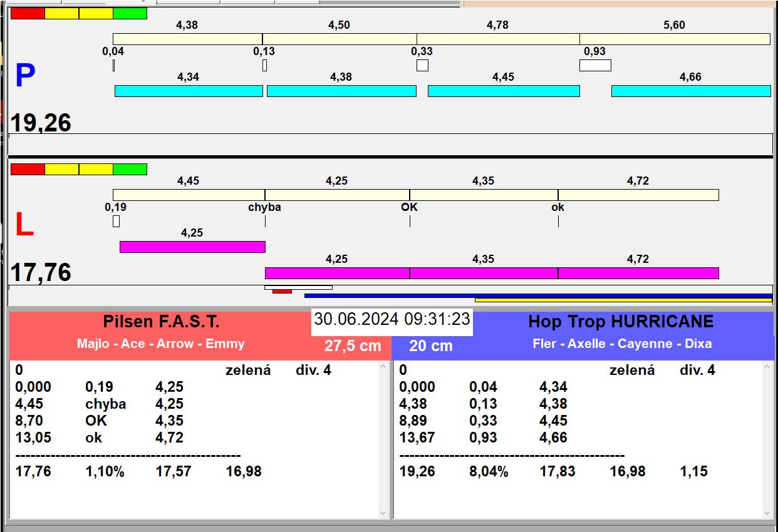Click the white box under 0,19
Viewport: 778px width, 532px height.
pyautogui.click(x=116, y=221)
